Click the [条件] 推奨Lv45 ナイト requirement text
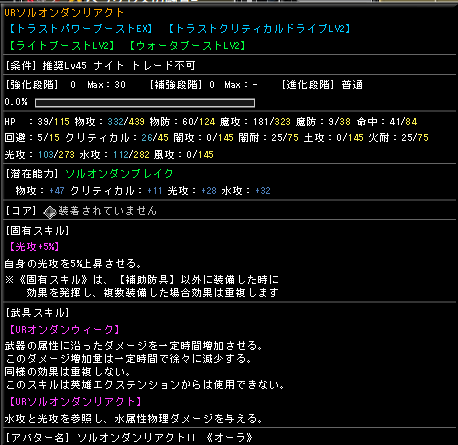 [x=64, y=66]
